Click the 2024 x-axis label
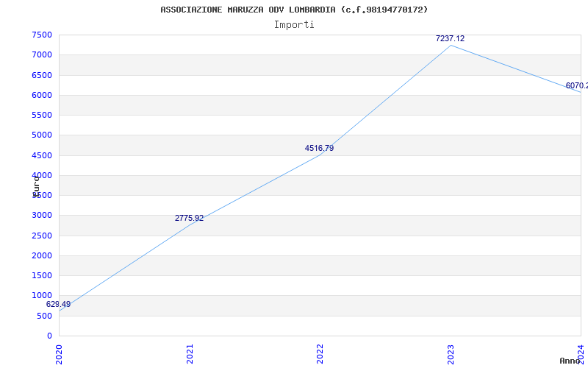Image resolution: width=588 pixels, height=368 pixels. [581, 354]
